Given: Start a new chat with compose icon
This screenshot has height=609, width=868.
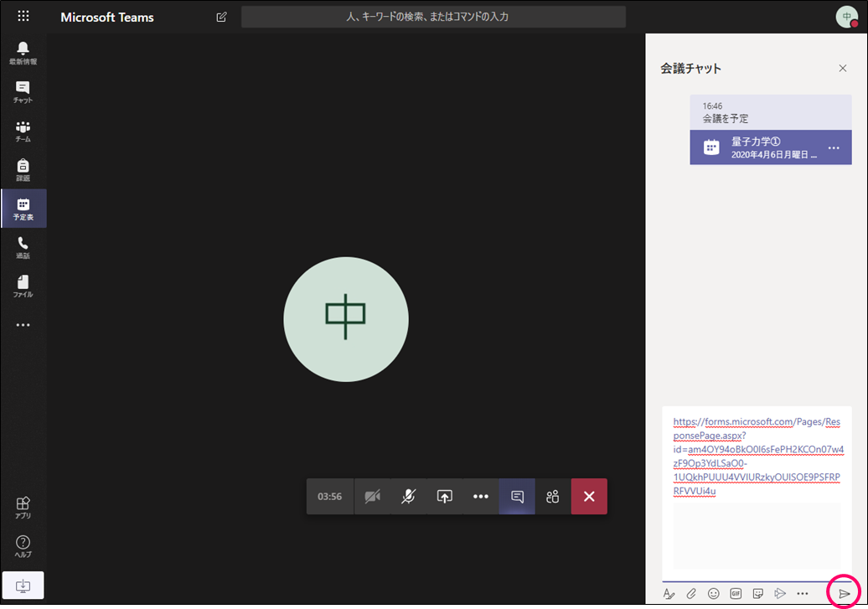Looking at the screenshot, I should pos(221,17).
